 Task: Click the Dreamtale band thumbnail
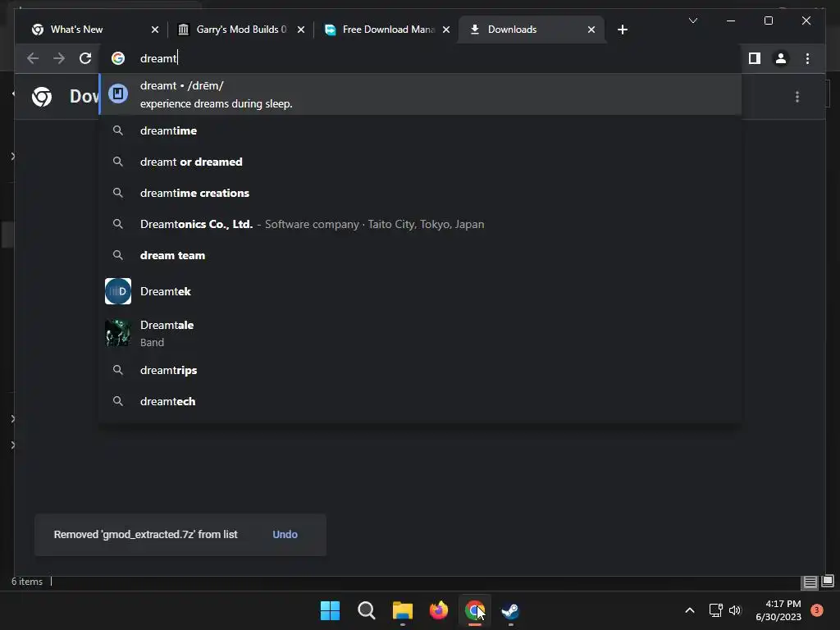[x=118, y=333]
